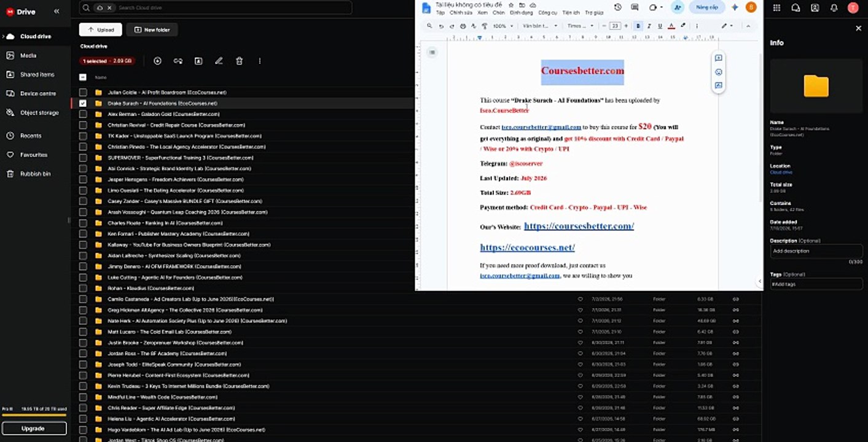Toggle bold formatting in Docs toolbar

click(x=638, y=26)
